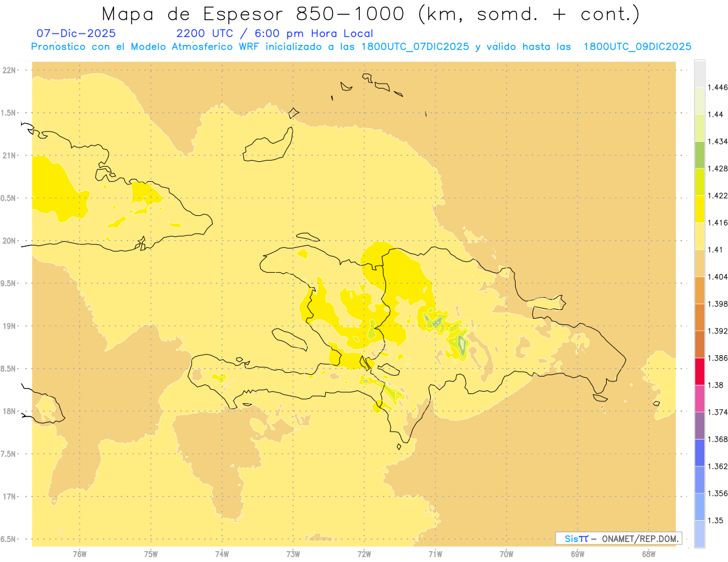Click the legend value 1.386
Image resolution: width=728 pixels, height=562 pixels.
point(718,358)
